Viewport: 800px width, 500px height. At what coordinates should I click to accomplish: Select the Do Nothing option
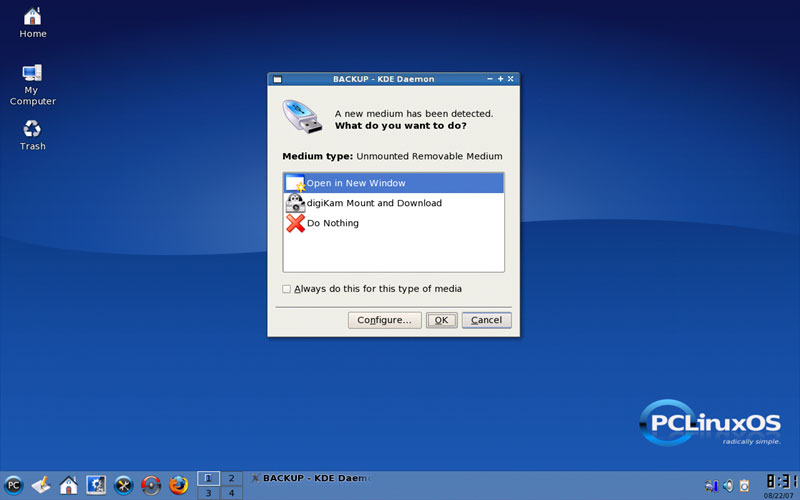pyautogui.click(x=393, y=223)
